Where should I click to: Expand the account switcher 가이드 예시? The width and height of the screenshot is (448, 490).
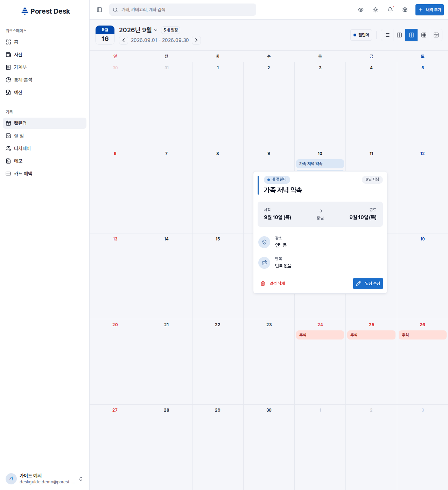click(x=44, y=478)
